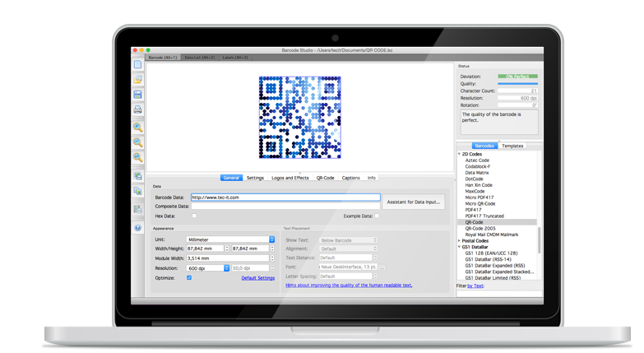Switch to the Labels (Alt+3) tab
This screenshot has height=353, width=644.
235,58
